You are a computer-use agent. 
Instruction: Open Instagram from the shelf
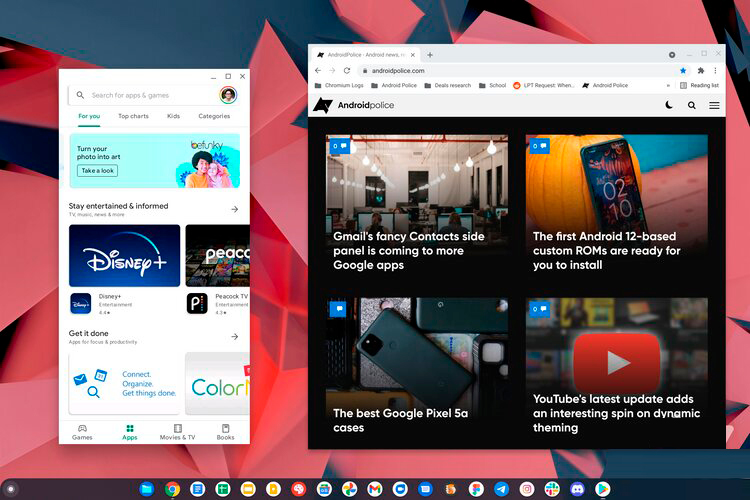527,489
